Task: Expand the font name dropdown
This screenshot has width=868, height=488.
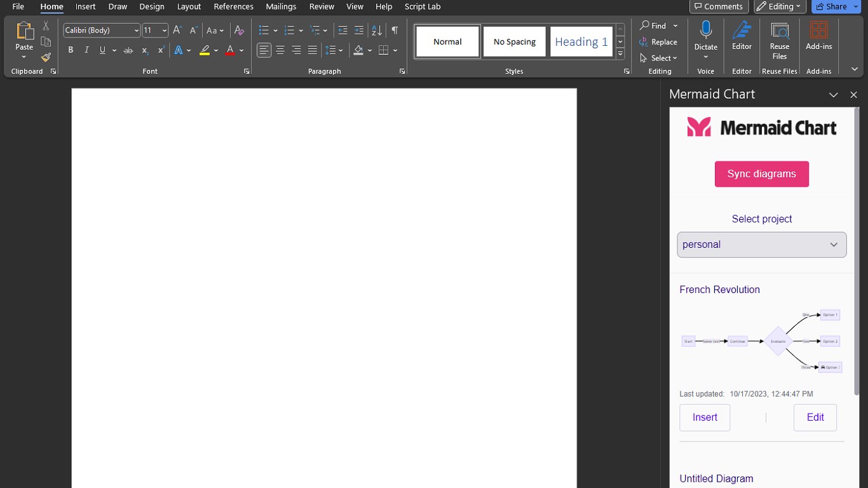Action: pyautogui.click(x=136, y=30)
